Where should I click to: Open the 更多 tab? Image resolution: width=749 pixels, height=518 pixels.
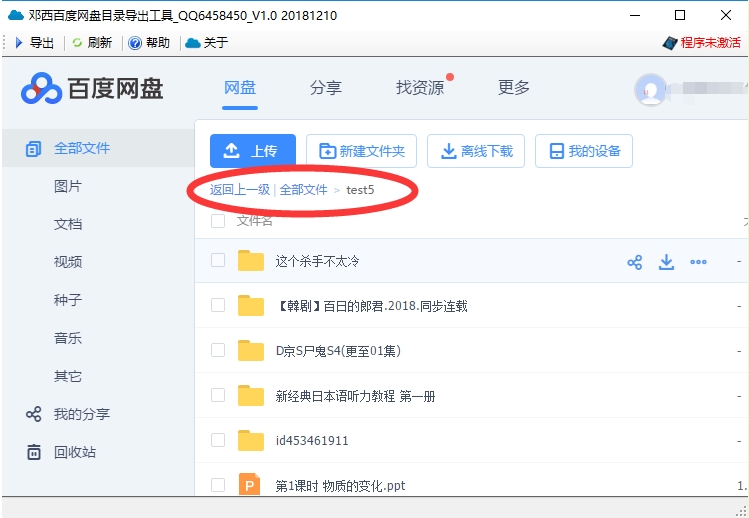click(x=514, y=88)
